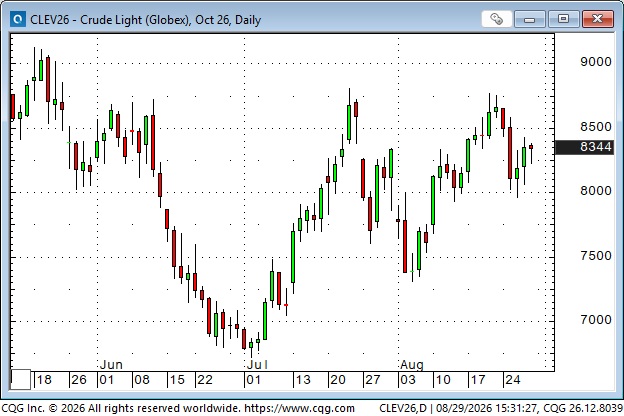This screenshot has width=624, height=416.
Task: Click the 8000 price axis label
Action: coord(595,191)
